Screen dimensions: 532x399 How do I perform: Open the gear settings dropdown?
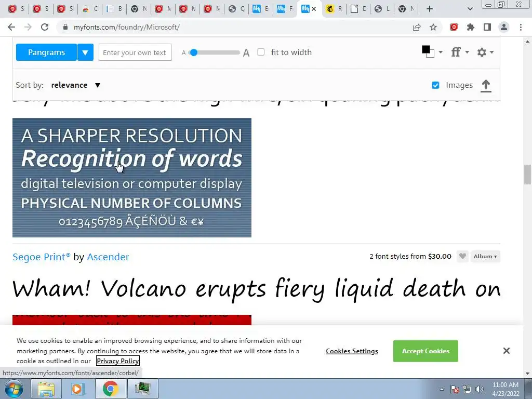pos(485,52)
